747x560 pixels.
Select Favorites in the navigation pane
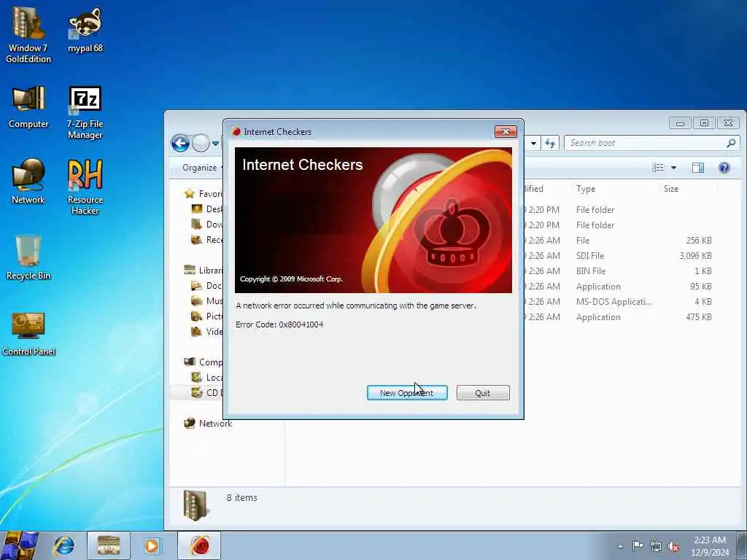(204, 194)
